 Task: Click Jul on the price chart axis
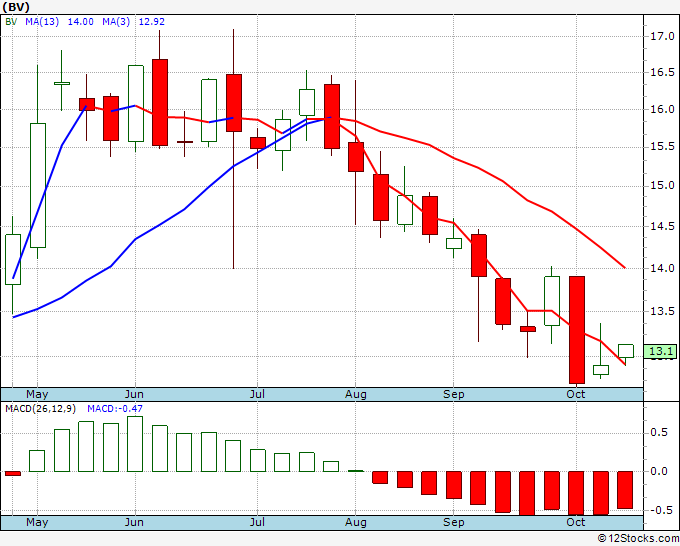[257, 394]
